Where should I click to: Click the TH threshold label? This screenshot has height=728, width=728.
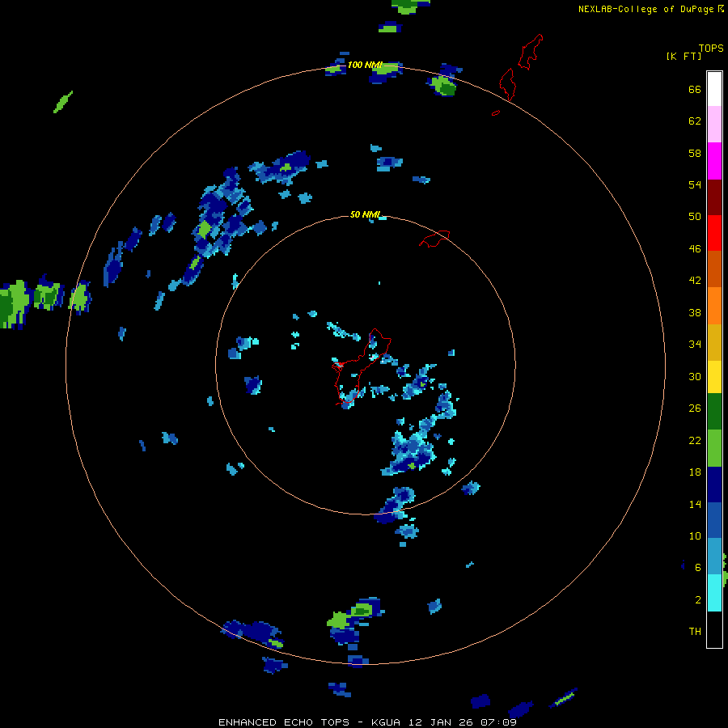pyautogui.click(x=695, y=631)
